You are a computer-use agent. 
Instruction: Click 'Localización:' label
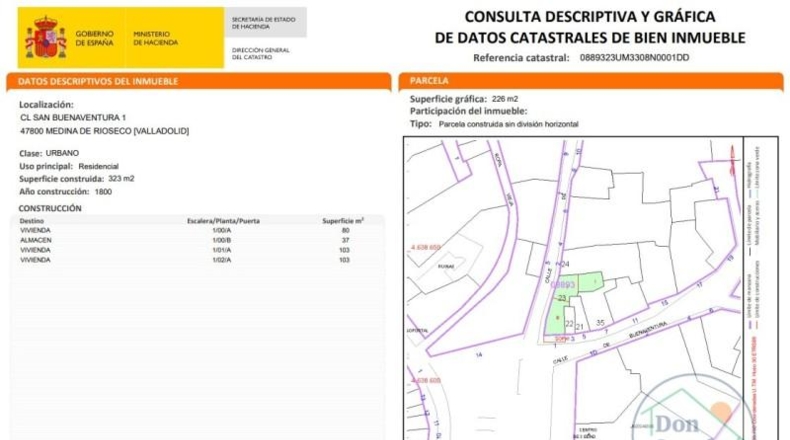pyautogui.click(x=46, y=105)
